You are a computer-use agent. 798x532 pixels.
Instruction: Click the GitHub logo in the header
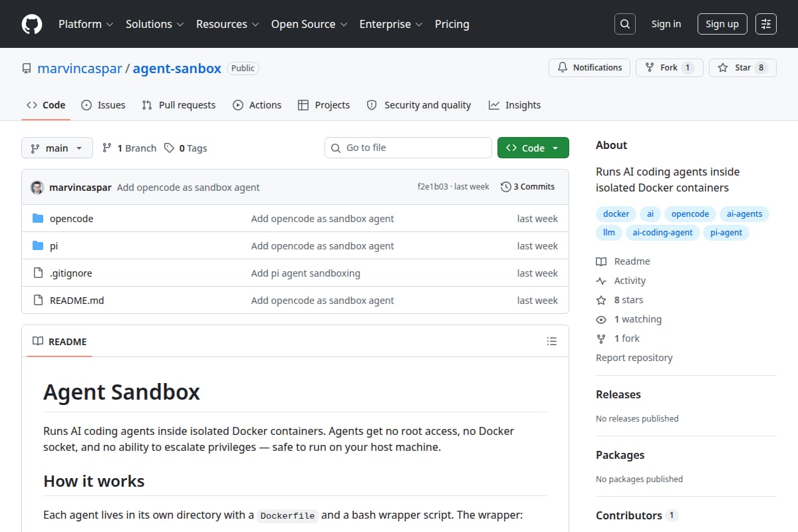pyautogui.click(x=32, y=24)
